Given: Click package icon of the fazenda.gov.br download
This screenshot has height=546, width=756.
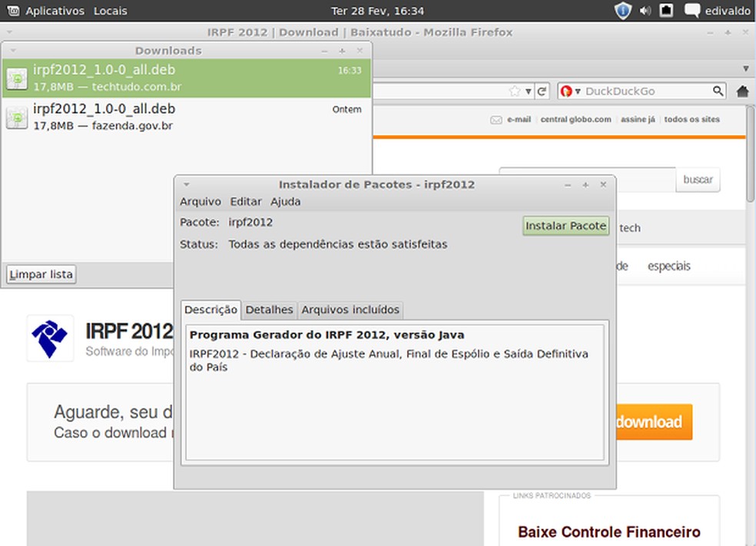Looking at the screenshot, I should 17,117.
